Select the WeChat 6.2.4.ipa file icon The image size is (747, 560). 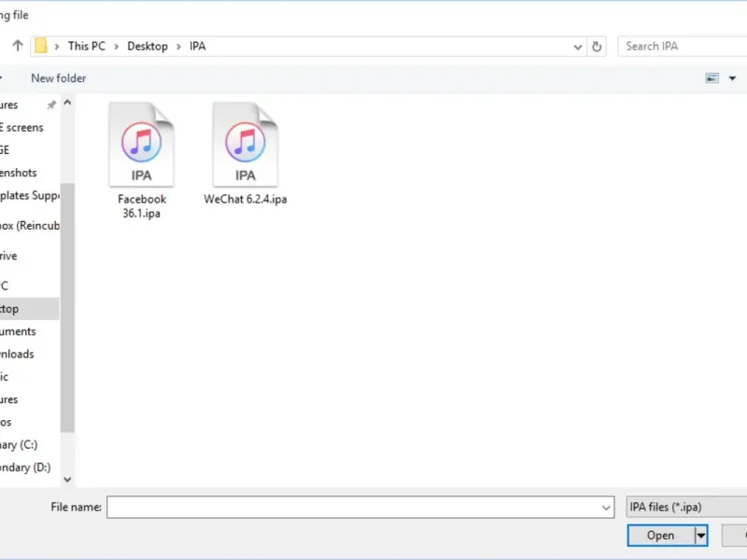(x=246, y=145)
